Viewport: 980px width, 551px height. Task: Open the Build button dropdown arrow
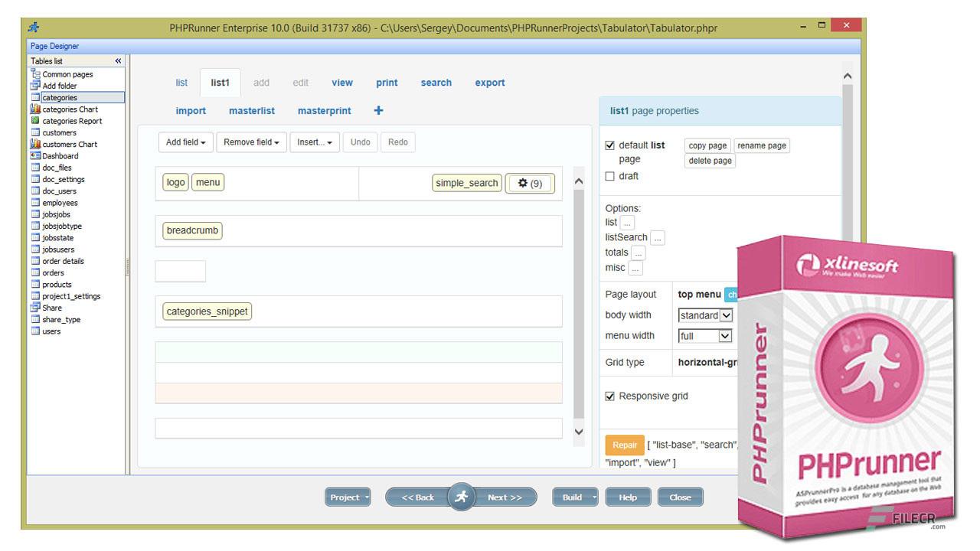coord(595,497)
